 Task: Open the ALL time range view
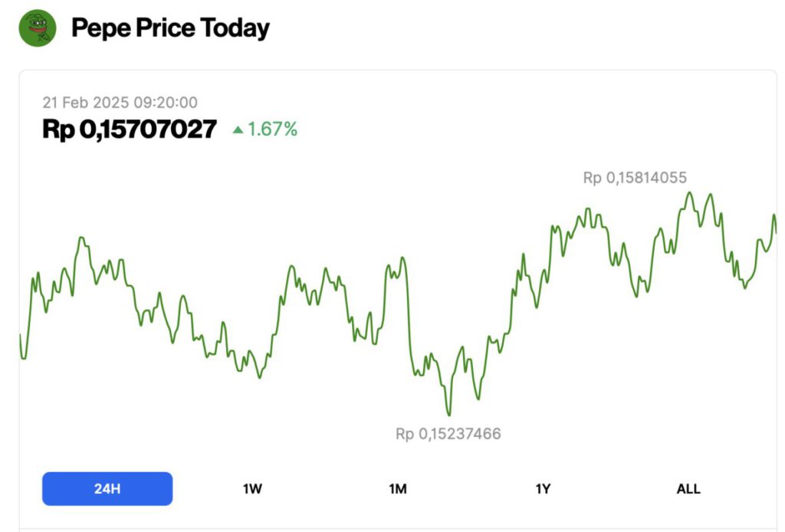pos(688,488)
